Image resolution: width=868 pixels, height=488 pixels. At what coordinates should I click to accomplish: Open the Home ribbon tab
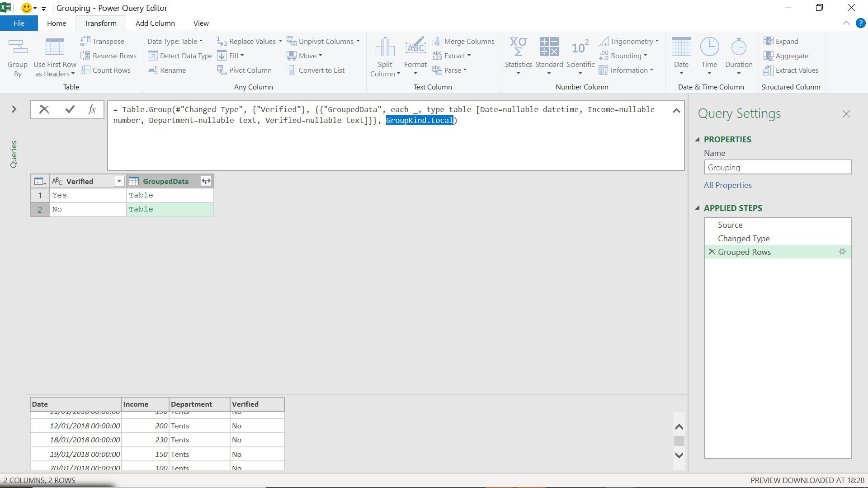tap(57, 23)
